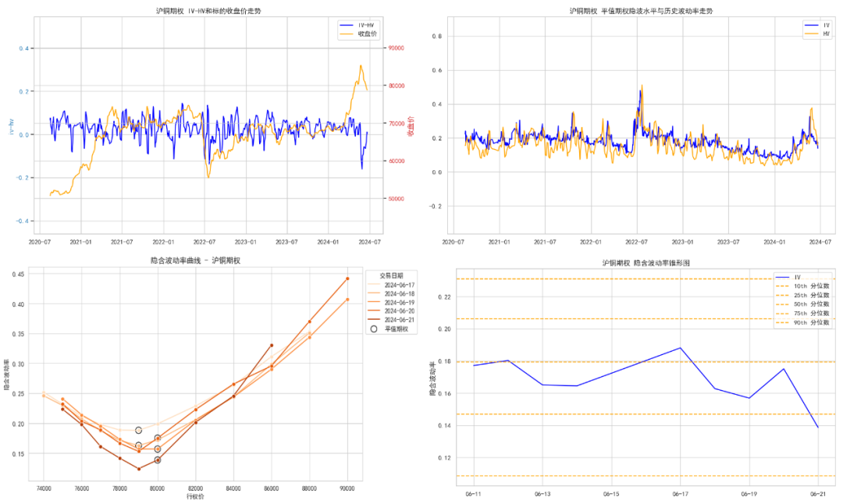Select the 'HV' legend entry in top-right chart

817,34
